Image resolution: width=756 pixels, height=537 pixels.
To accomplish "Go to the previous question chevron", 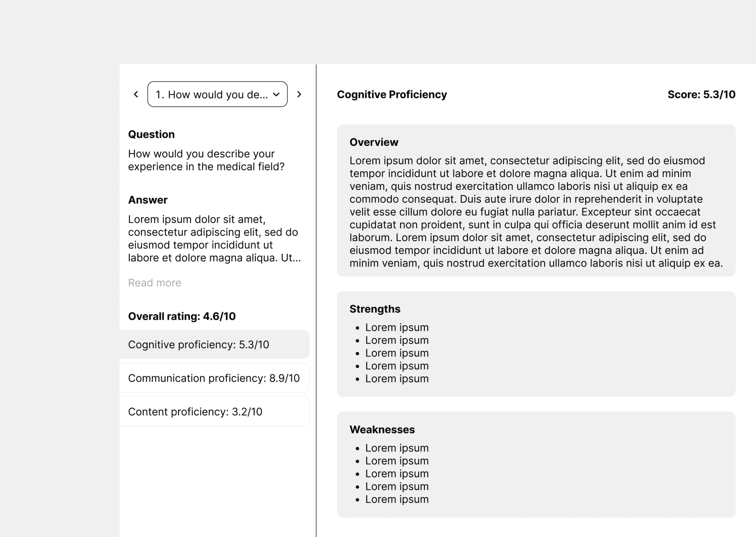I will pos(136,94).
